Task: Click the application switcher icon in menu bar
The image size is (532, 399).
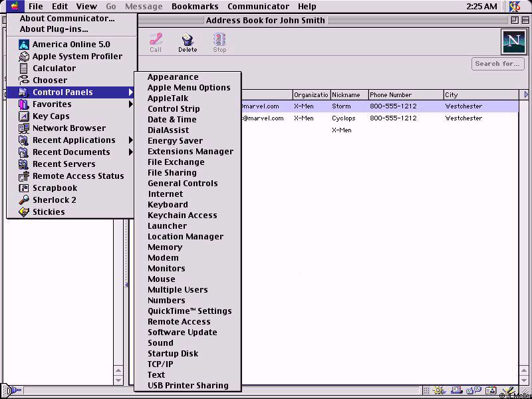Action: point(515,7)
